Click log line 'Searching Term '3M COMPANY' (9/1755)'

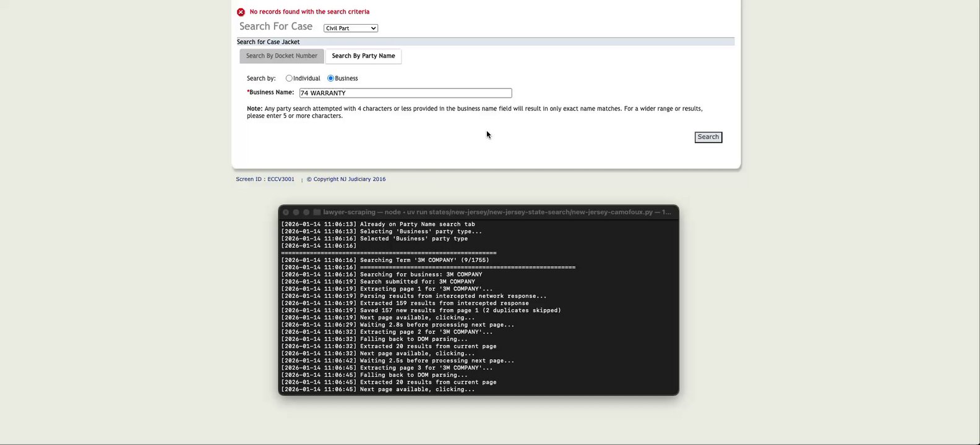click(x=385, y=260)
